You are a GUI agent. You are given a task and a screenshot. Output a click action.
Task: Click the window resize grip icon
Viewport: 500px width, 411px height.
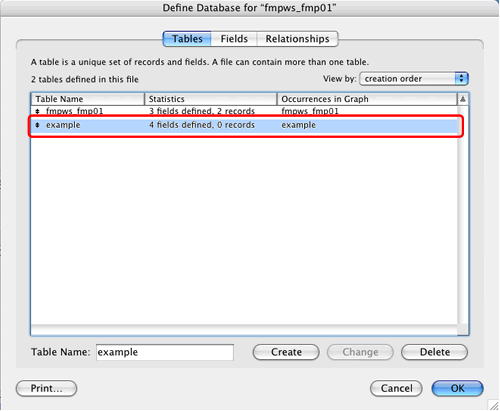[x=493, y=405]
